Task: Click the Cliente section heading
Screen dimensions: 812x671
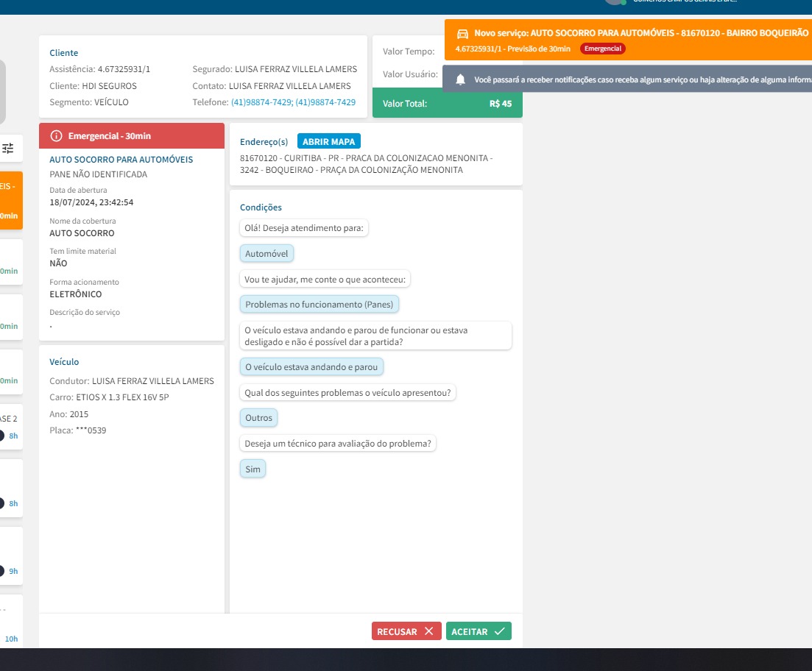Action: (x=64, y=53)
